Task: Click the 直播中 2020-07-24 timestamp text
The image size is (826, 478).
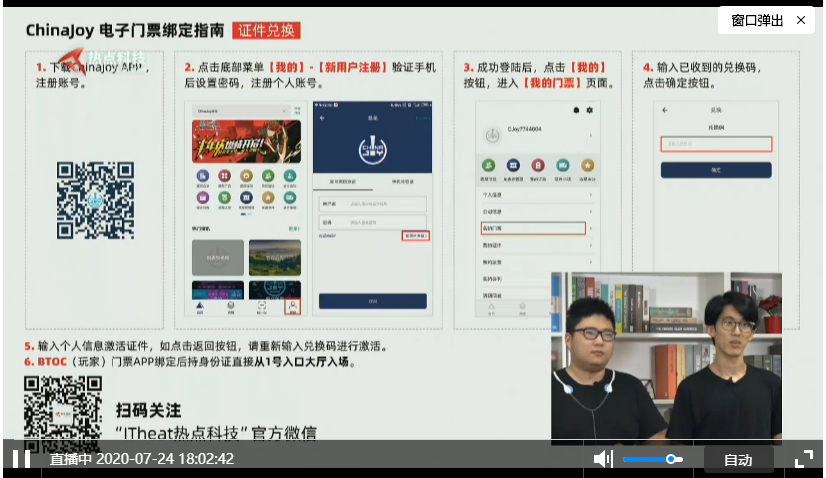Action: (x=142, y=459)
